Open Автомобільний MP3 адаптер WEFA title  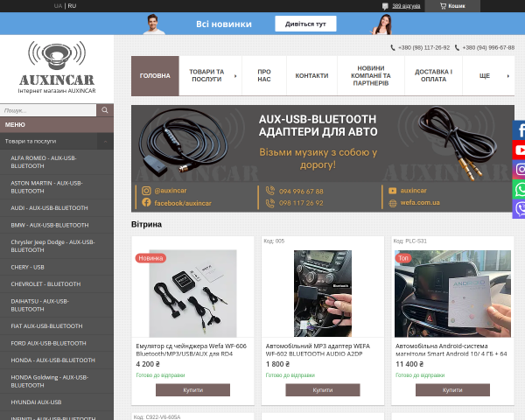[318, 350]
